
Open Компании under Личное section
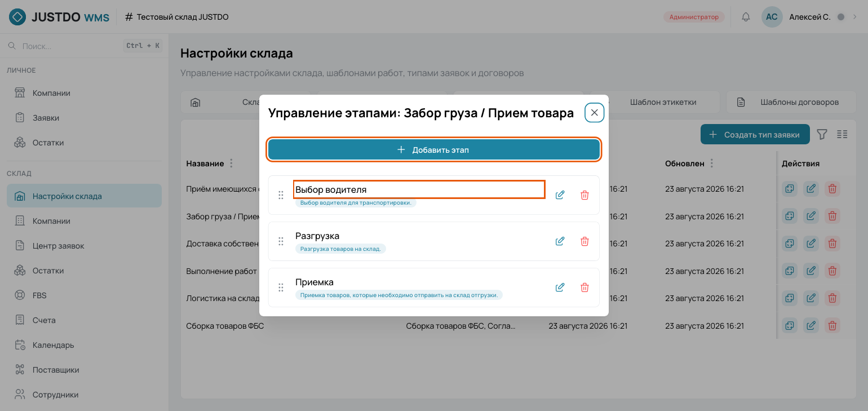[84, 93]
